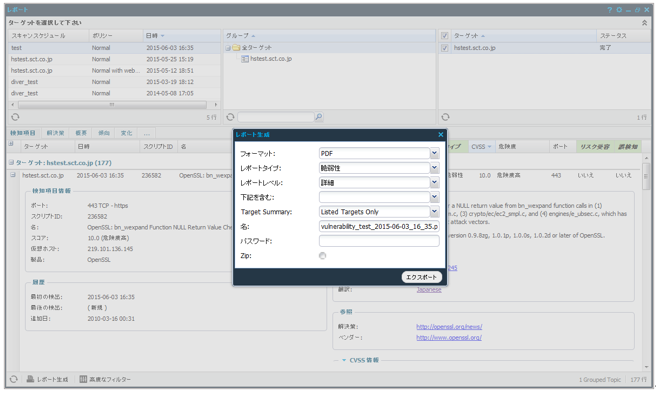Click the '1 Grouped Topic' status text
656x393 pixels.
click(600, 380)
